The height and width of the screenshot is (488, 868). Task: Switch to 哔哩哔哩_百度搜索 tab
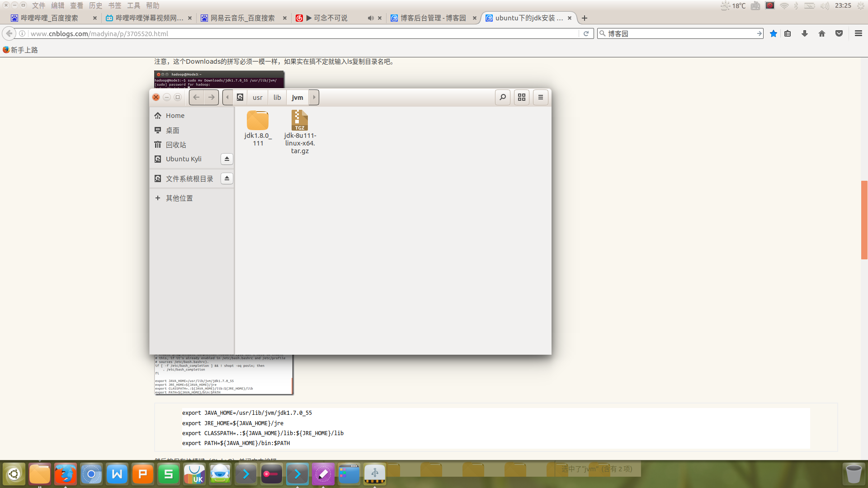click(50, 18)
